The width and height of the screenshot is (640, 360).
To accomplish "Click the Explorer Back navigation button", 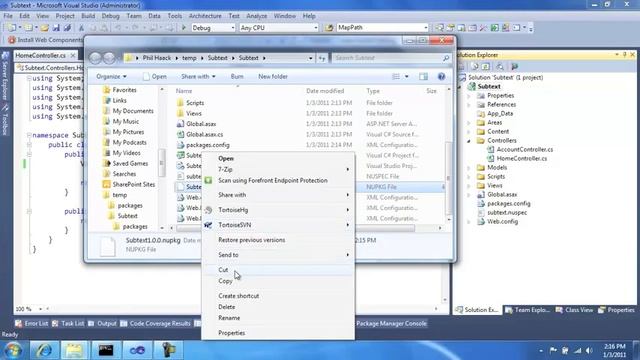I will (x=96, y=58).
